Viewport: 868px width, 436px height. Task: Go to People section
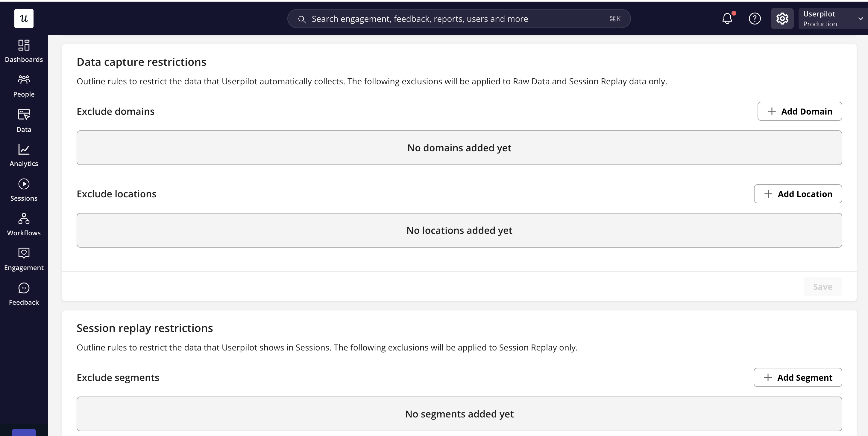pos(24,86)
